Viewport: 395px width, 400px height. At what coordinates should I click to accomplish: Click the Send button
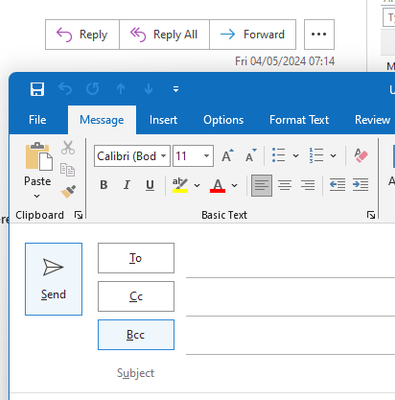tap(53, 279)
